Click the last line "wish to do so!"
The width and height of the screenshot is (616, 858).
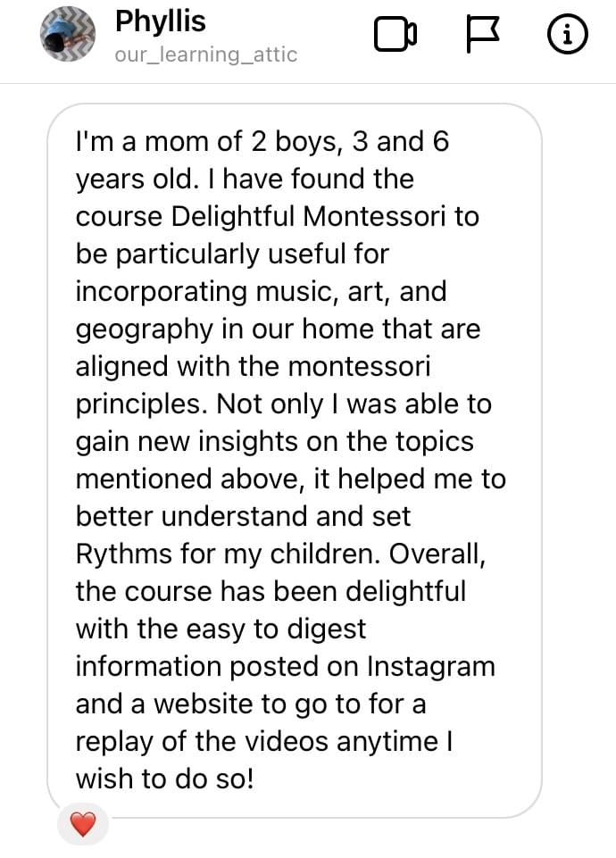(x=165, y=779)
